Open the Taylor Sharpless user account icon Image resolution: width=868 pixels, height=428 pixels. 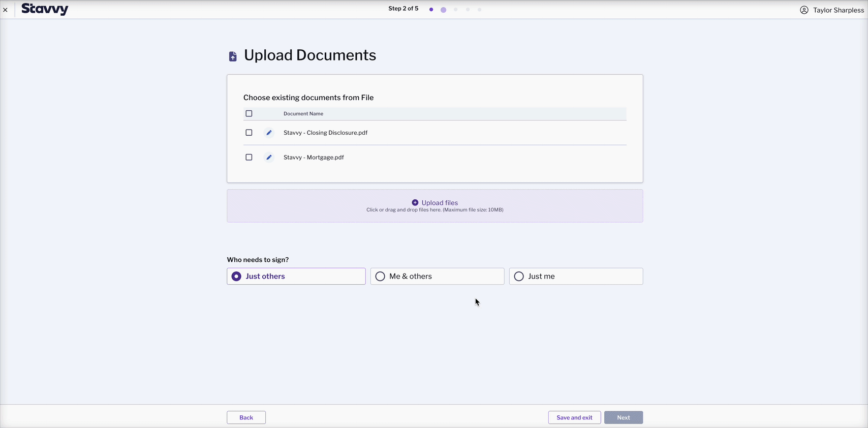point(804,10)
